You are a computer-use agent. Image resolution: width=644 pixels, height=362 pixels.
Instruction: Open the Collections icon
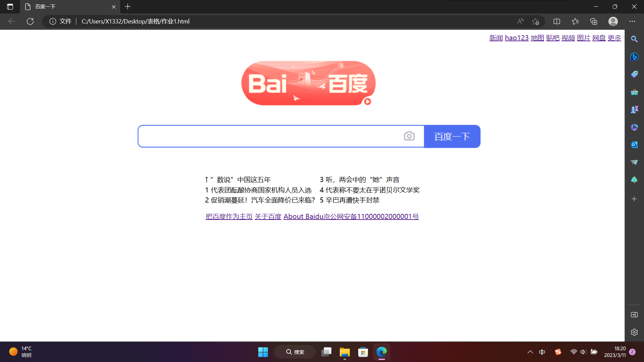(594, 21)
